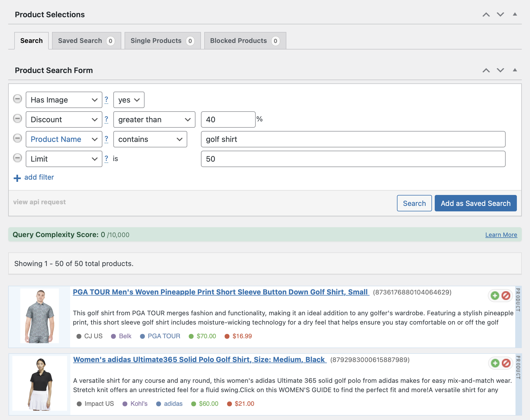This screenshot has height=420, width=530.
Task: Open the Has Image field dropdown
Action: click(64, 100)
